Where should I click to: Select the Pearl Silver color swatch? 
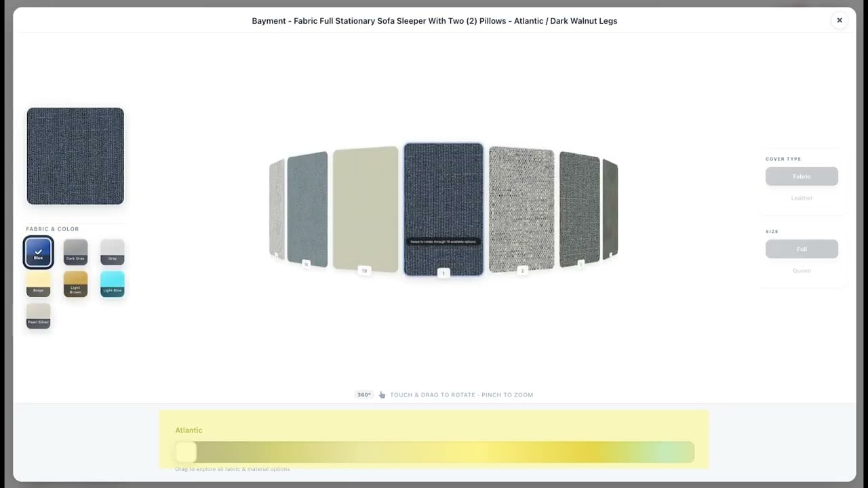[x=38, y=316]
